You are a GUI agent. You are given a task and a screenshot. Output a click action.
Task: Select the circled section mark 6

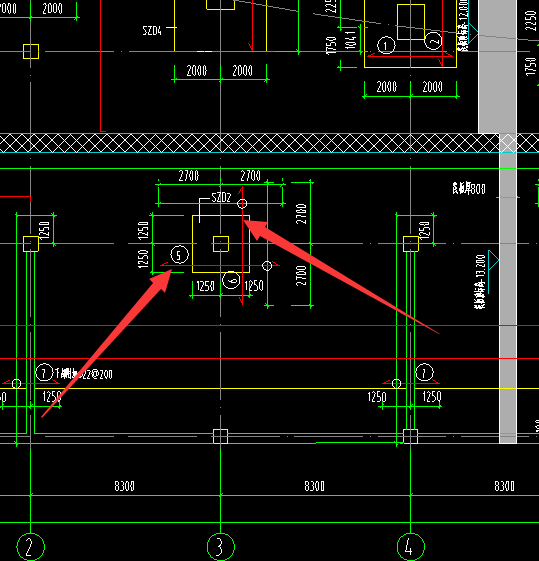pos(231,280)
